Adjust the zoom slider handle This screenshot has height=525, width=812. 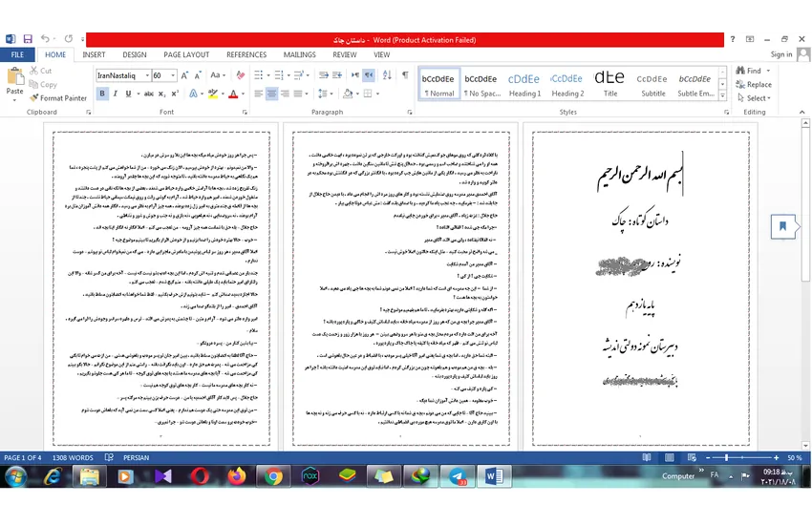point(727,457)
